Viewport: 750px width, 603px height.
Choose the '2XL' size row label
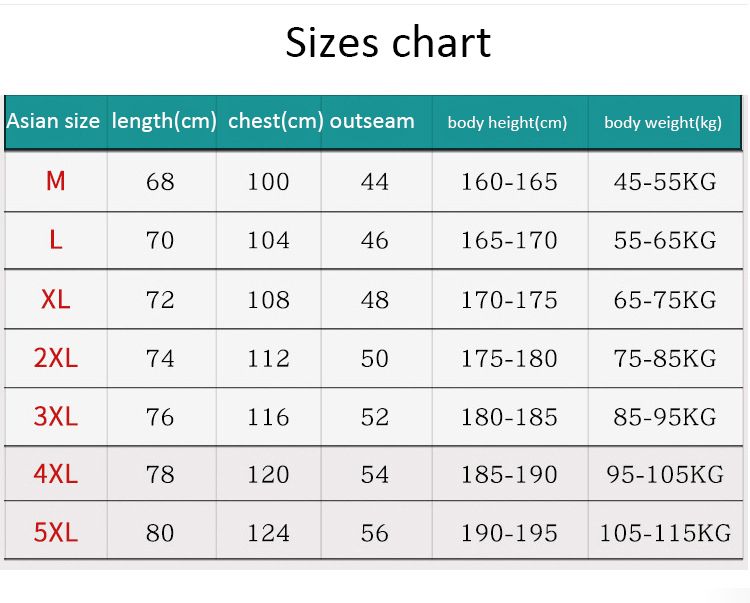55,358
